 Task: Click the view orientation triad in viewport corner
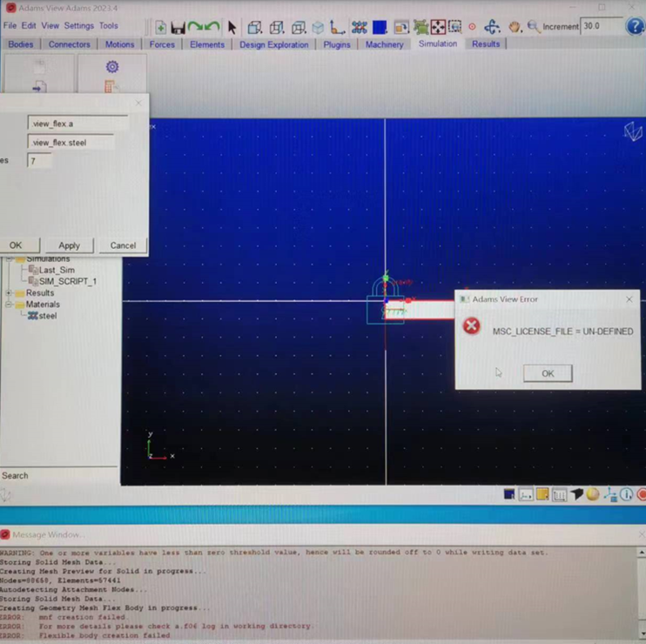(x=632, y=131)
